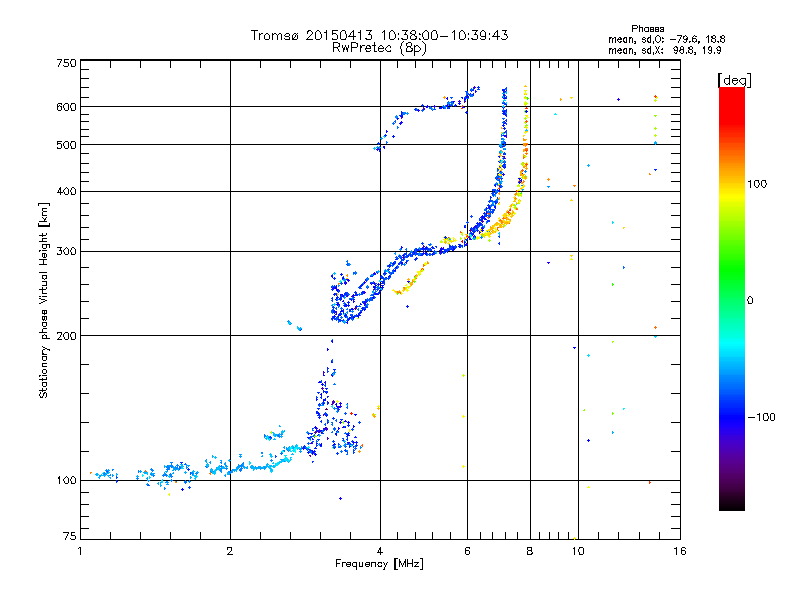Click the x-axis tick label '16'

click(x=680, y=551)
